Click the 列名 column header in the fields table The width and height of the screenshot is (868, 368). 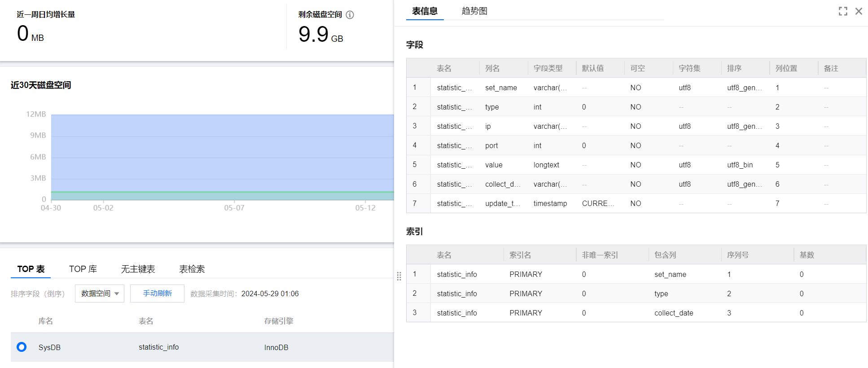[492, 68]
